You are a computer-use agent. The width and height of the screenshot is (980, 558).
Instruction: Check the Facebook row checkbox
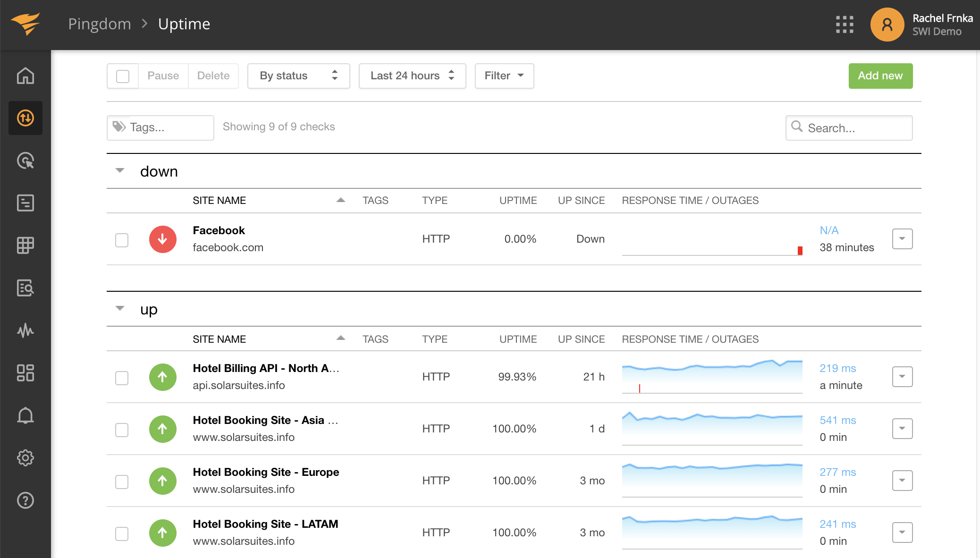click(x=122, y=240)
